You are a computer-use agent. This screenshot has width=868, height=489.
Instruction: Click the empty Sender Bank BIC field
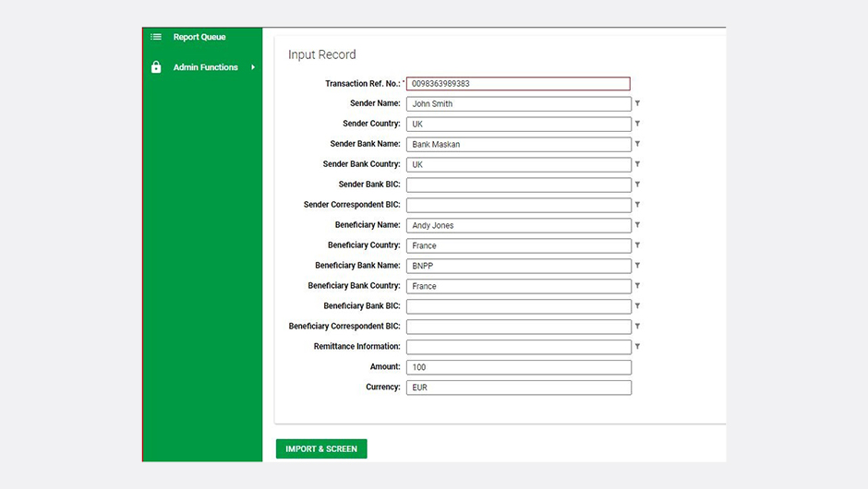tap(519, 185)
